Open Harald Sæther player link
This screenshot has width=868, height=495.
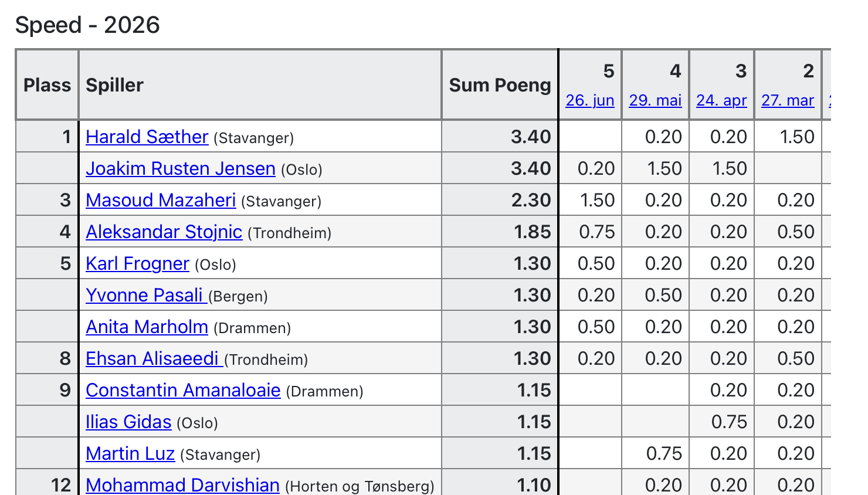(x=147, y=137)
